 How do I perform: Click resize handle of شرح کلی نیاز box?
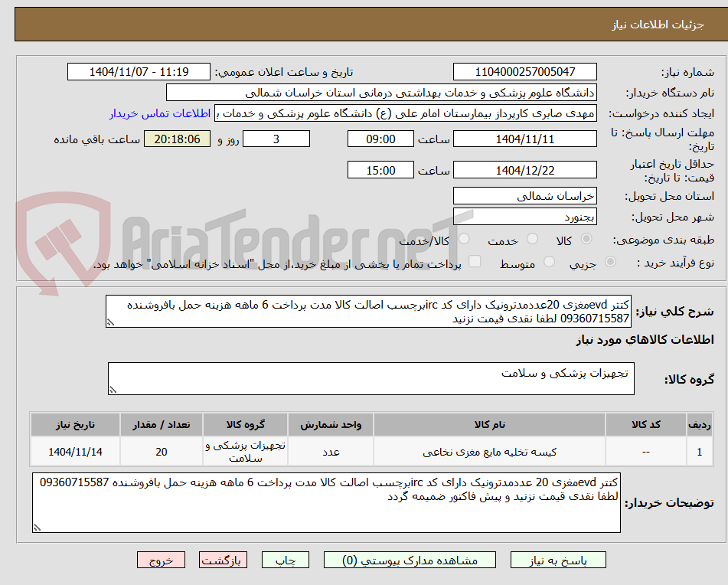click(x=110, y=322)
